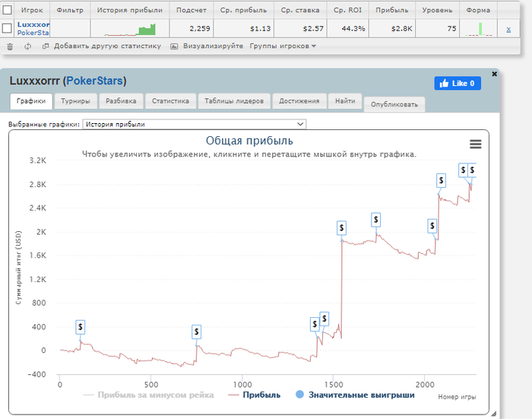This screenshot has width=532, height=419.
Task: Sort by the 'Форма' column header
Action: (478, 10)
